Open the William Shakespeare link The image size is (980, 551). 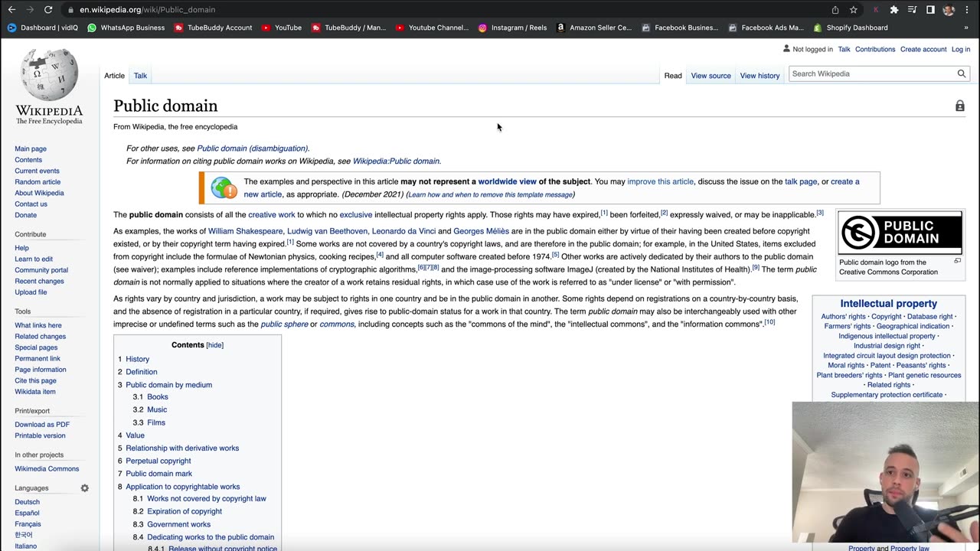[x=245, y=231]
